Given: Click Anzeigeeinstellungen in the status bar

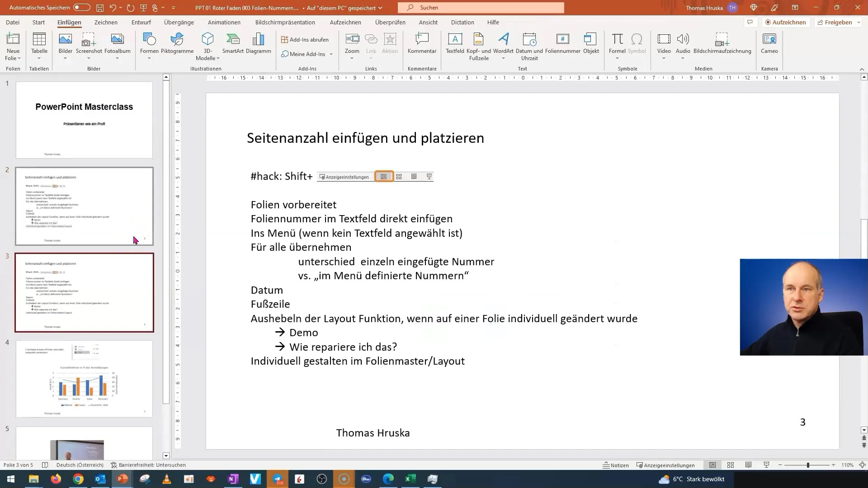Looking at the screenshot, I should (x=665, y=465).
